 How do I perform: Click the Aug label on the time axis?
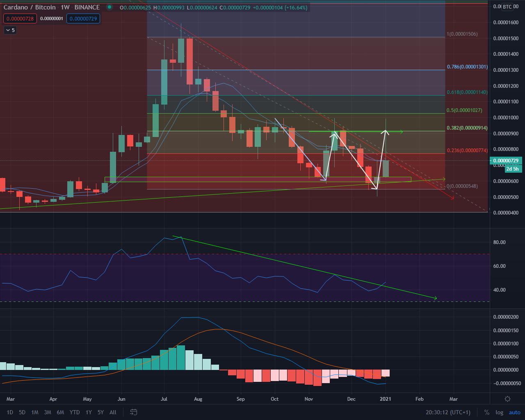(x=198, y=399)
